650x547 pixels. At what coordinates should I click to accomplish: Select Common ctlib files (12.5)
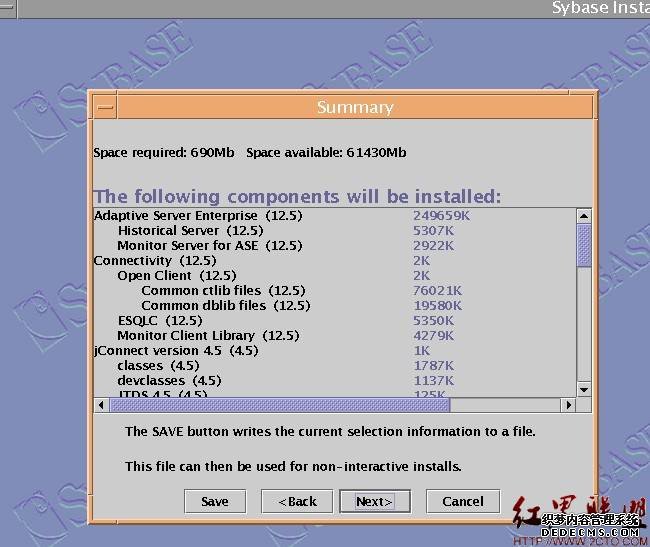pyautogui.click(x=222, y=290)
